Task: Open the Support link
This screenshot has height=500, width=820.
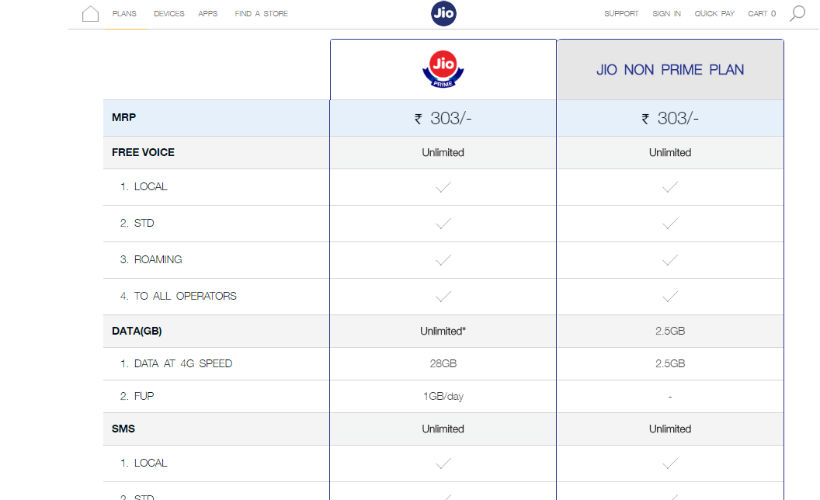Action: pos(621,14)
